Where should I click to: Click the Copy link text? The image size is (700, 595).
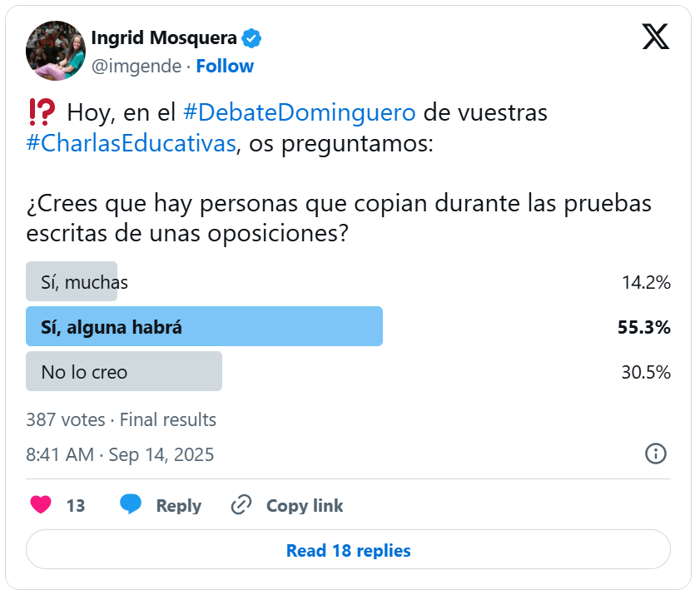click(304, 506)
